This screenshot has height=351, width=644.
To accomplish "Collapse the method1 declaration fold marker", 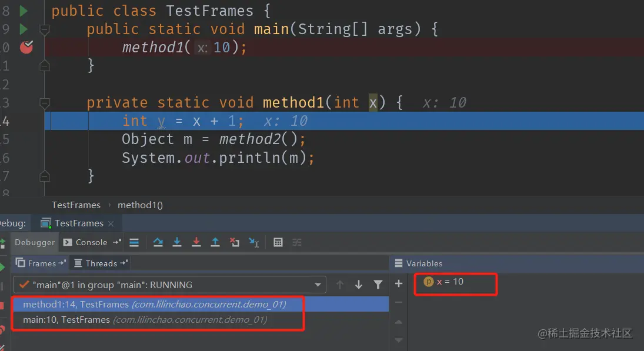I will [44, 103].
